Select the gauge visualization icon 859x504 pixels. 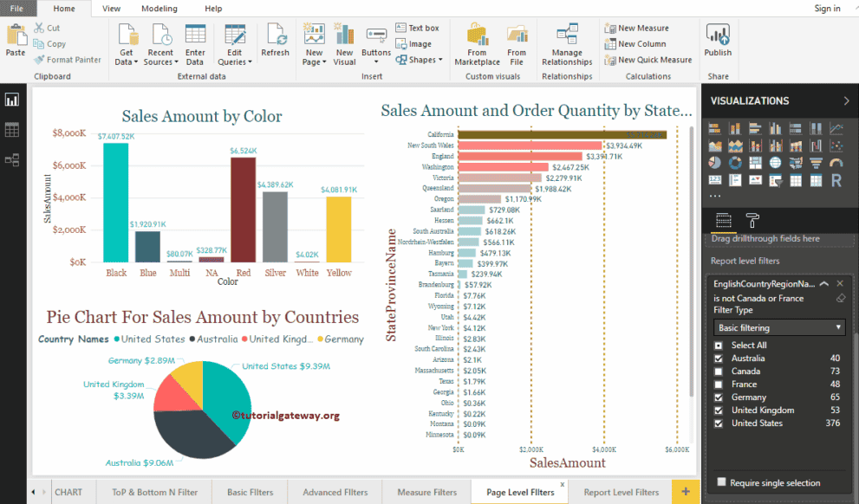pos(836,162)
